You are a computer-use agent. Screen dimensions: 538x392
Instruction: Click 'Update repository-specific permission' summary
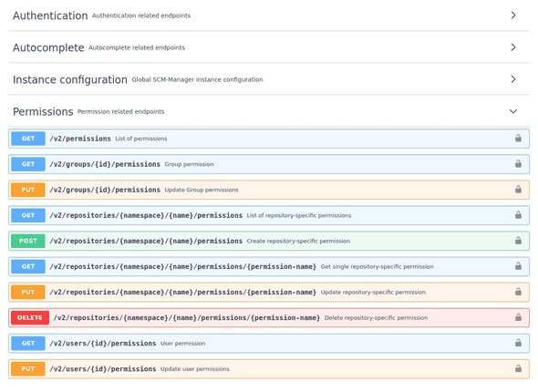(373, 293)
